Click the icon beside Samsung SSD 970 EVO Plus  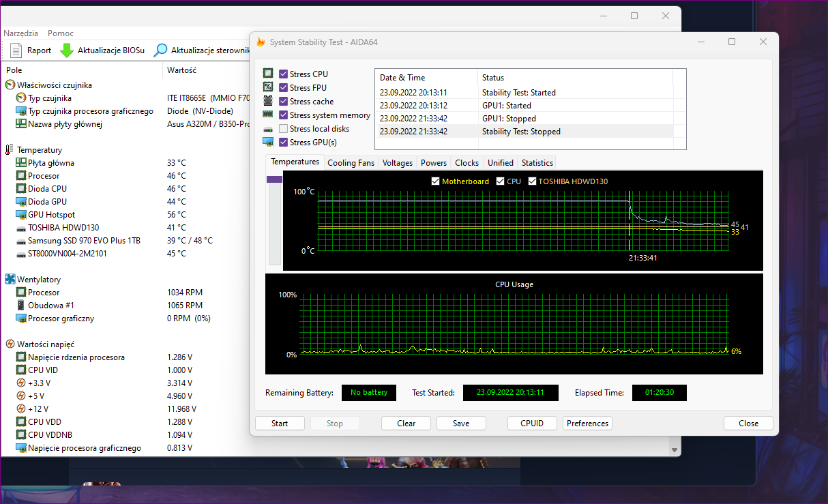[21, 241]
